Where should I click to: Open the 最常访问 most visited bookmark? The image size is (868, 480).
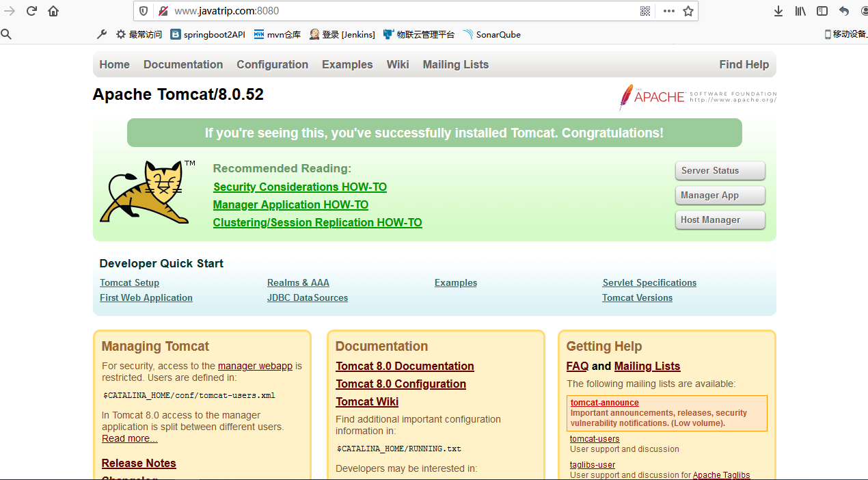[x=139, y=34]
